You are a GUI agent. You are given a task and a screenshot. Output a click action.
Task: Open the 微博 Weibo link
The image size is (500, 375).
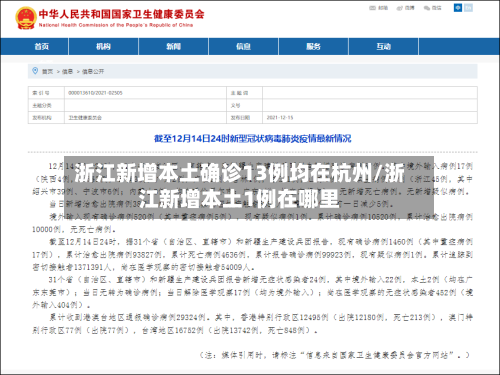click(x=405, y=8)
